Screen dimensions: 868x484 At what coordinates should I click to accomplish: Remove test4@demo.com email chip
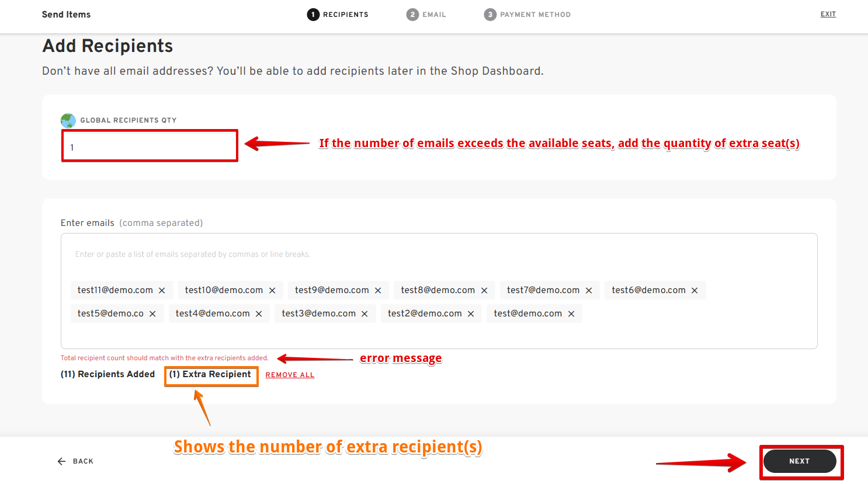tap(259, 314)
